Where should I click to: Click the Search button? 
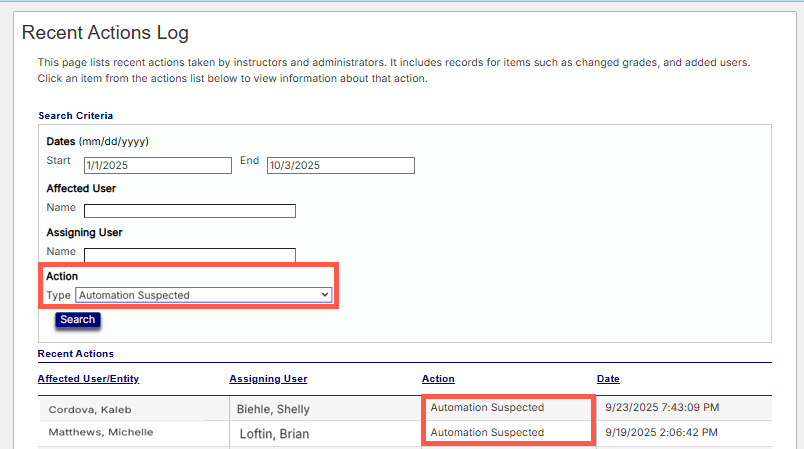77,320
